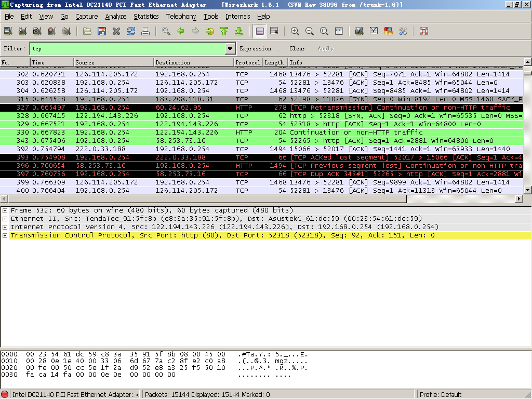Open preferences with wrench icon
This screenshot has width=532, height=399.
tap(403, 31)
